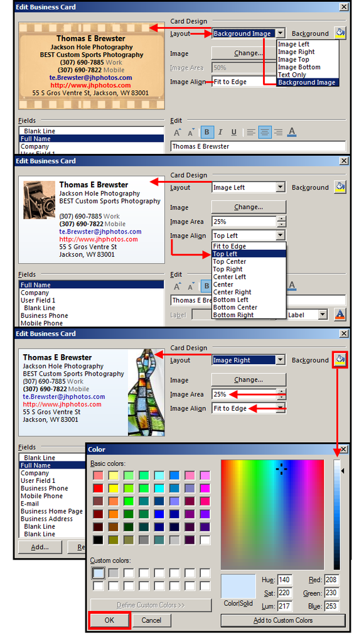Image resolution: width=364 pixels, height=638 pixels.
Task: Click Background paint bucket icon in Background Image layout window
Action: tap(340, 33)
